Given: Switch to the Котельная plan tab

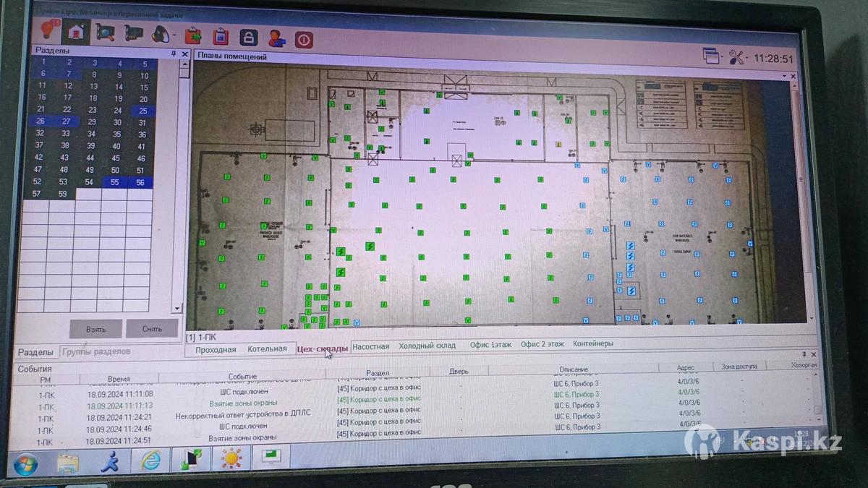Looking at the screenshot, I should click(x=267, y=348).
